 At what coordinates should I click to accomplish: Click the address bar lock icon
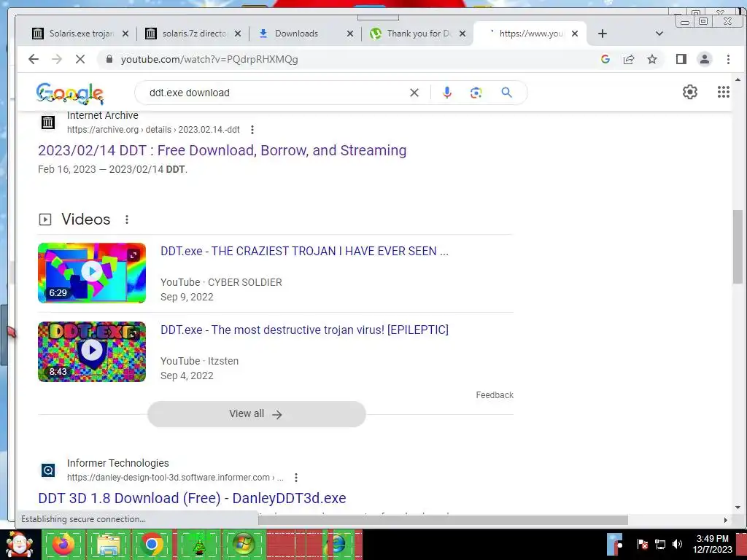click(109, 59)
